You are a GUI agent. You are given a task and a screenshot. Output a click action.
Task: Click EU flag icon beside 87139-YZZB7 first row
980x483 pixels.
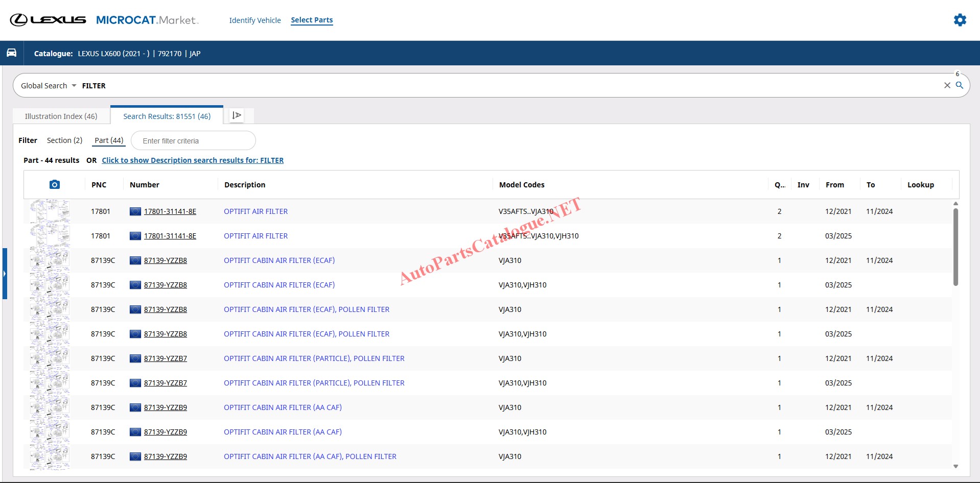point(135,358)
